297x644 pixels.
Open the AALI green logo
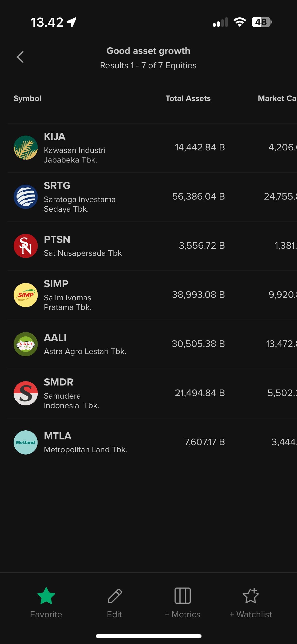pyautogui.click(x=26, y=344)
